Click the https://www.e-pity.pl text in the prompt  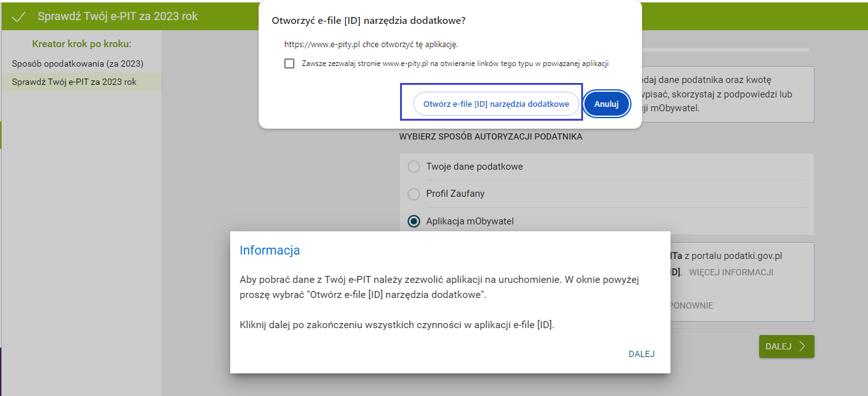coord(322,45)
